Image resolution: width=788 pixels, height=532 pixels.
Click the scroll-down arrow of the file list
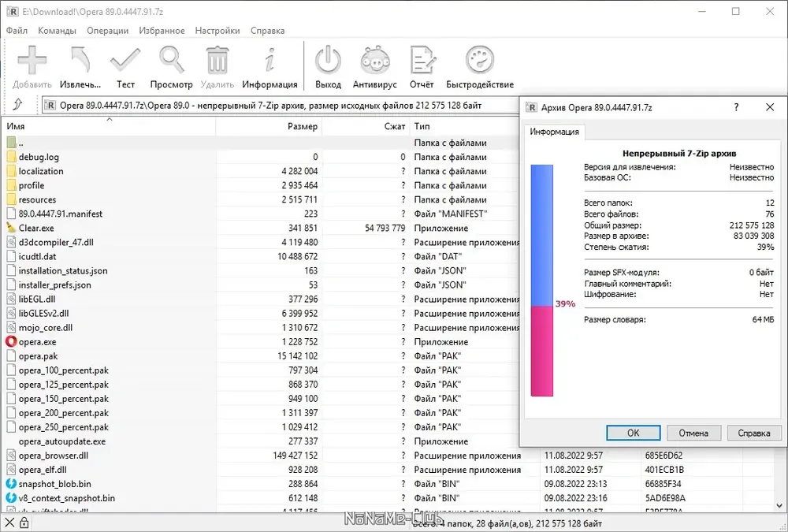(x=779, y=505)
